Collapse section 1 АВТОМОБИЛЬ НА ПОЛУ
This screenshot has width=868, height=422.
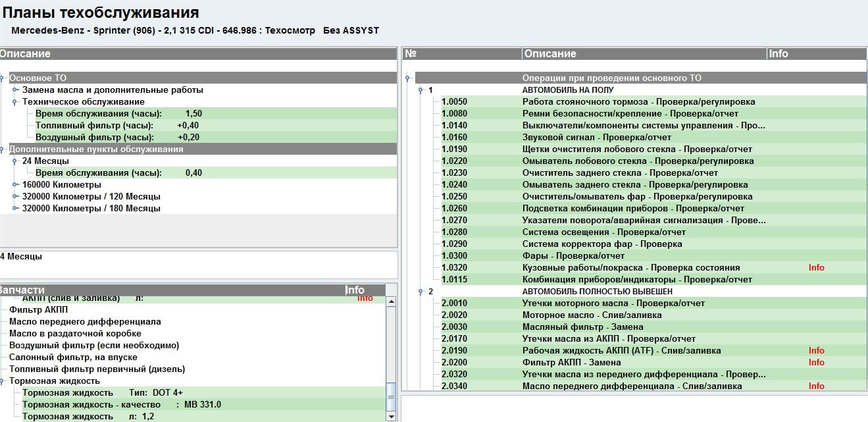coord(421,90)
